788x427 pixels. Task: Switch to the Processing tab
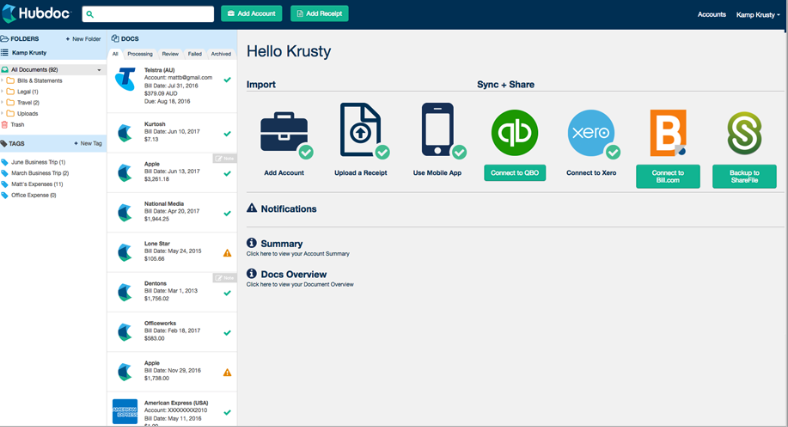[140, 54]
